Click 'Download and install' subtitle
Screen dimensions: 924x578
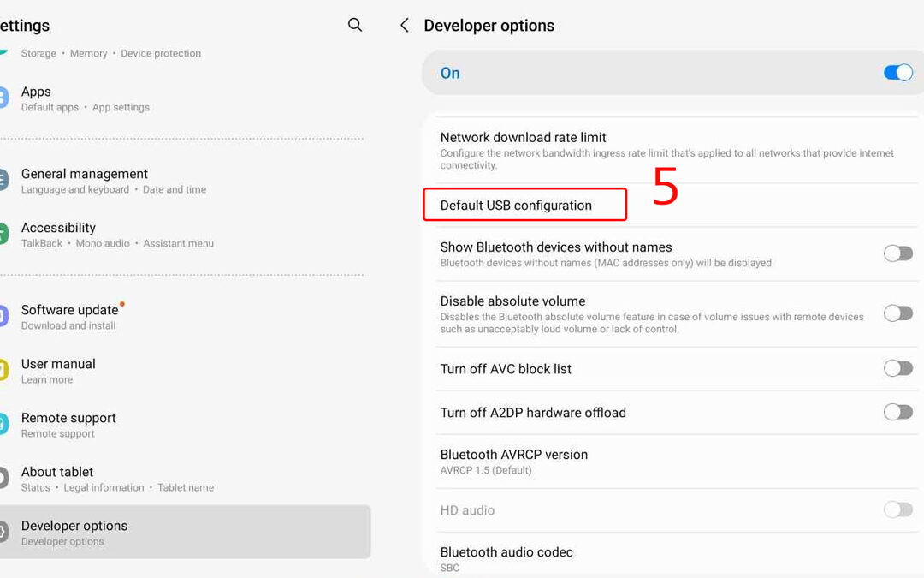coord(68,325)
